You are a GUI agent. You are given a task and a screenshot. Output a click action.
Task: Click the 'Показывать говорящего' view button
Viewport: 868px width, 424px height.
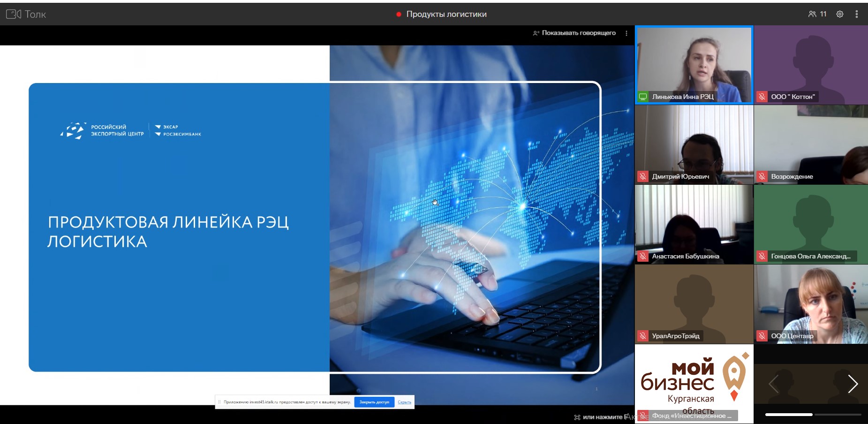pyautogui.click(x=574, y=33)
